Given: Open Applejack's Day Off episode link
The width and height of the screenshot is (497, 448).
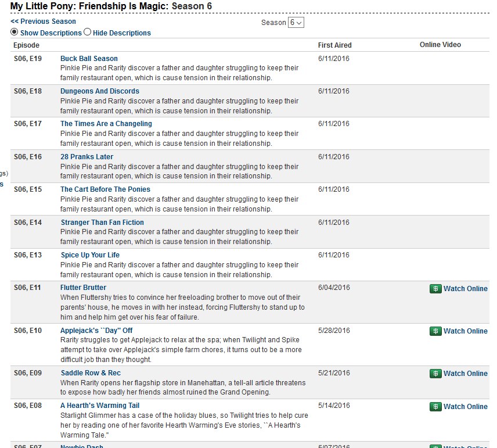Looking at the screenshot, I should [x=97, y=331].
